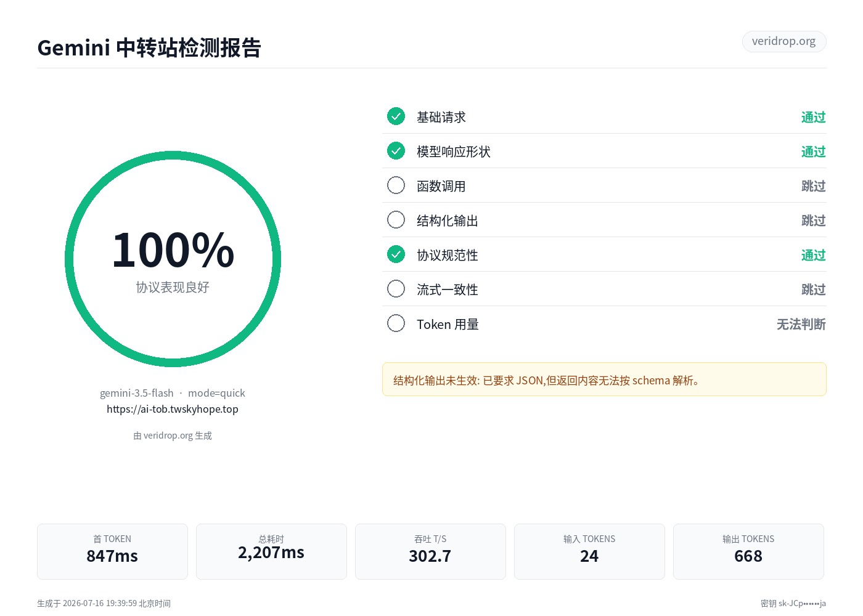Click the 跳过 status for 函数调用
This screenshot has width=863, height=616.
tap(813, 186)
